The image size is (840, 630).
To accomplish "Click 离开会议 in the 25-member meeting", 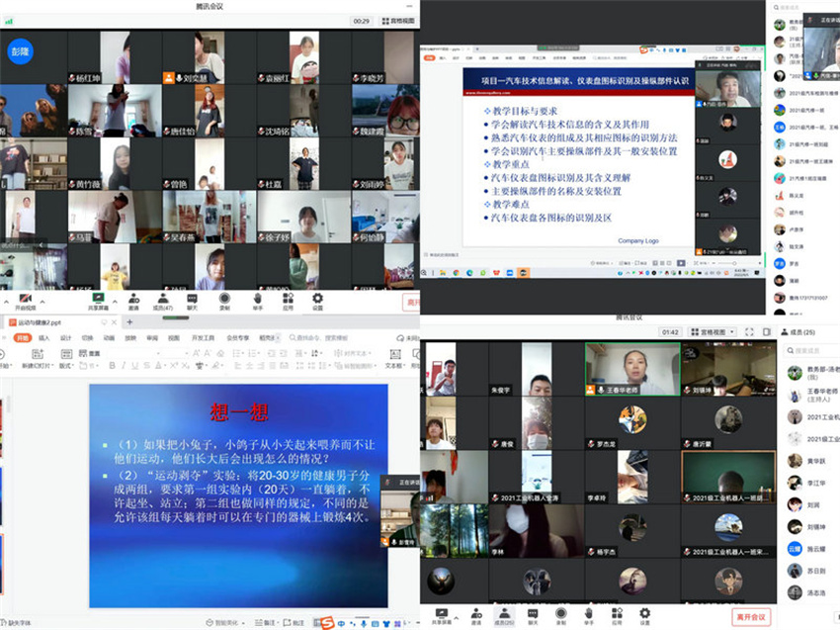I will 751,617.
